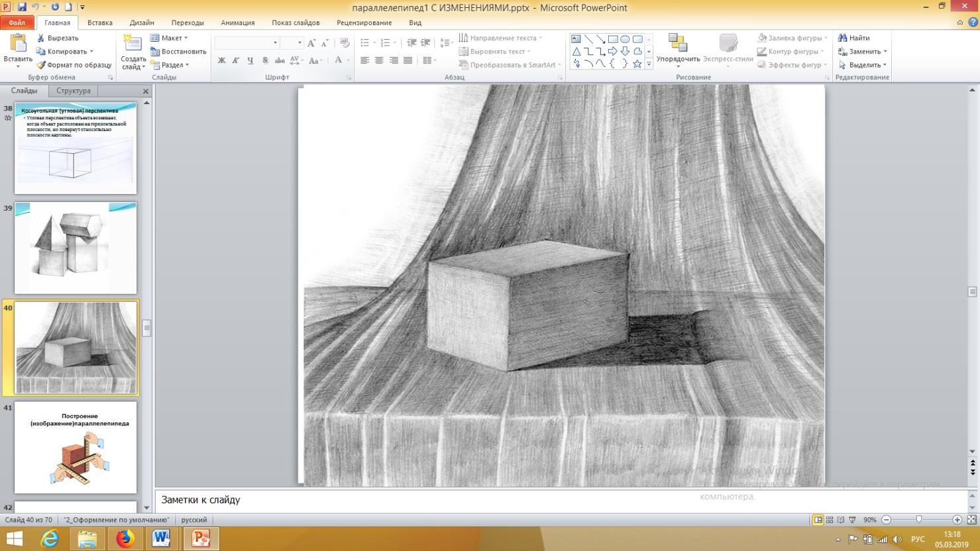Screen dimensions: 980x551
Task: Close the slides pane with X button
Action: coord(146,91)
